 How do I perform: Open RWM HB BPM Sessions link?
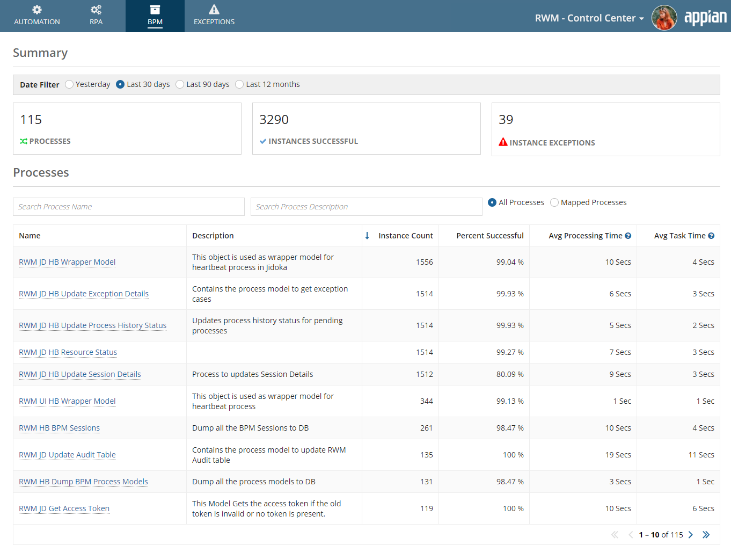tap(60, 428)
